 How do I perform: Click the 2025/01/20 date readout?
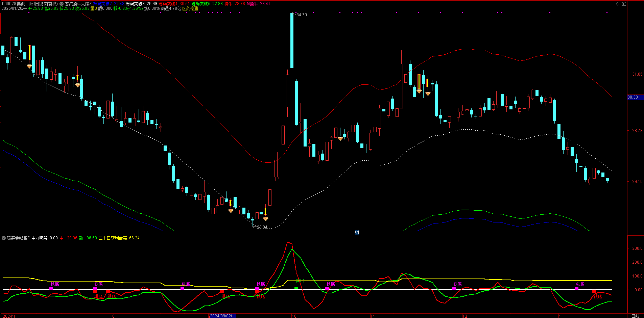pos(14,8)
